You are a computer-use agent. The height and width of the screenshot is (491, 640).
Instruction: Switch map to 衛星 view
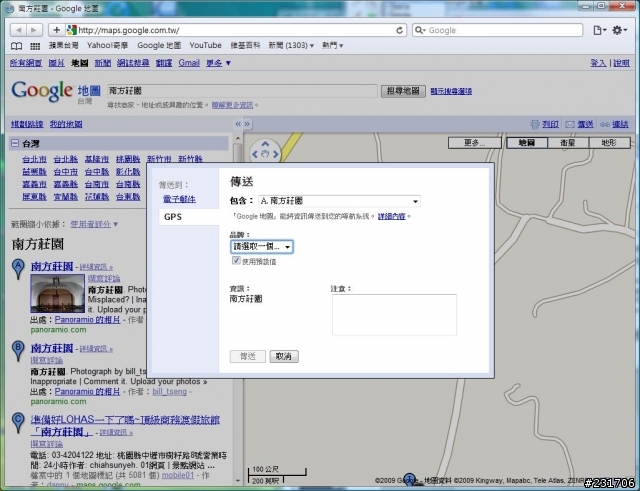click(x=568, y=143)
